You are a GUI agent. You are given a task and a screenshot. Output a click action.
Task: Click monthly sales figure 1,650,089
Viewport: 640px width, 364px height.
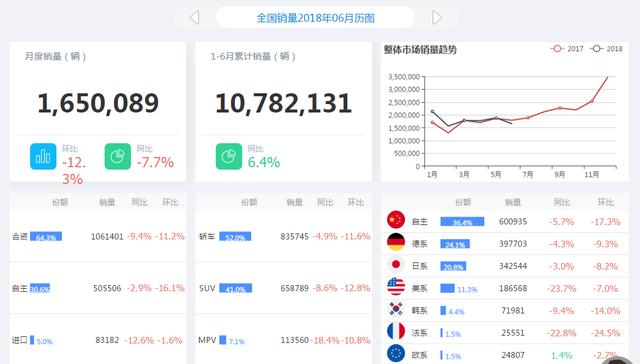tap(98, 103)
